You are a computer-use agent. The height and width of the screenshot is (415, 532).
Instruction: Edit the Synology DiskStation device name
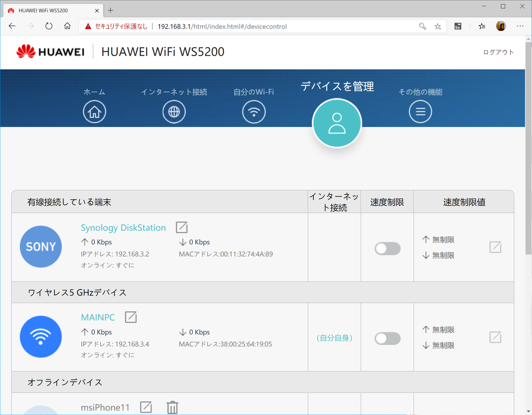point(182,227)
